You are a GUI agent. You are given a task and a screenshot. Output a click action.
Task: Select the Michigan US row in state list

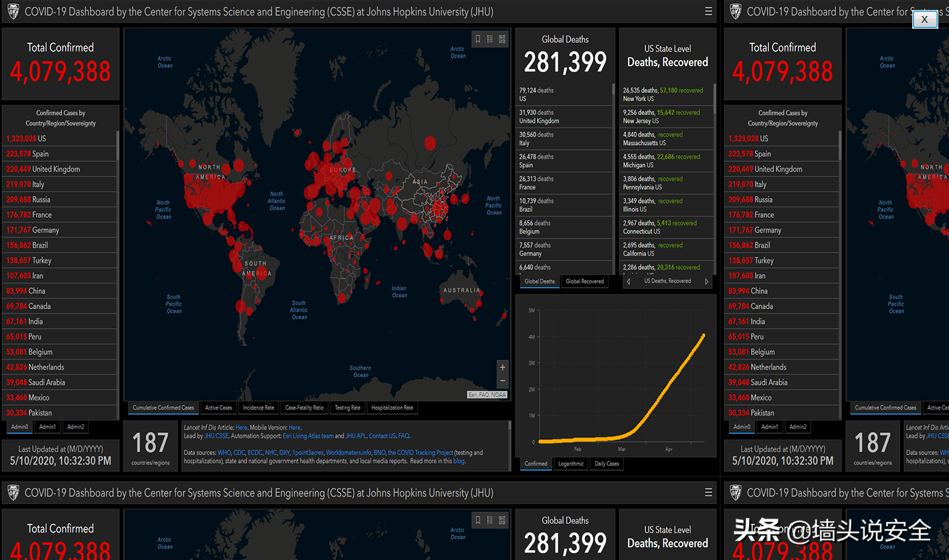click(x=666, y=161)
